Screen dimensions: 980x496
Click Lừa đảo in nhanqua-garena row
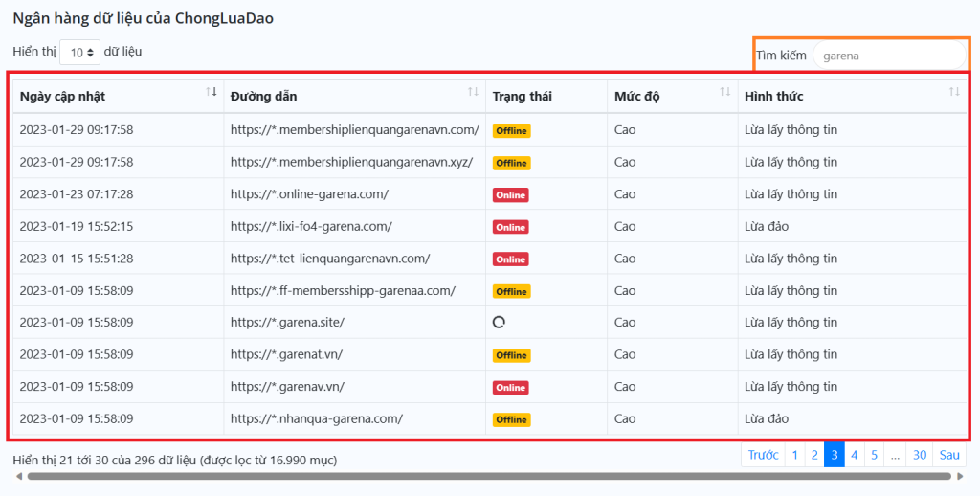pyautogui.click(x=767, y=418)
